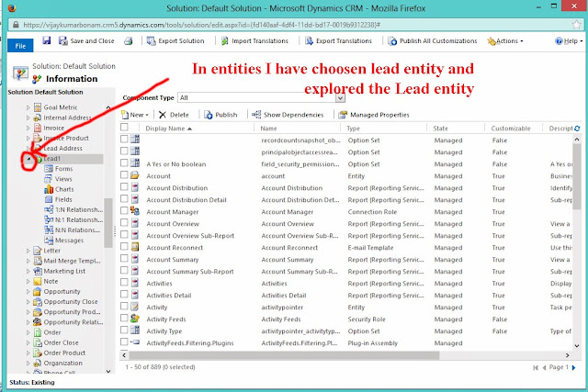Image resolution: width=588 pixels, height=392 pixels.
Task: Click the Show Dependencies icon
Action: coord(256,115)
